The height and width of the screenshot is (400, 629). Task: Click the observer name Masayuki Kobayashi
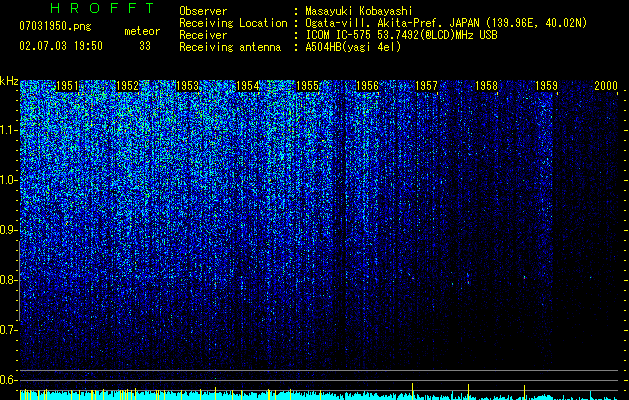pyautogui.click(x=359, y=11)
